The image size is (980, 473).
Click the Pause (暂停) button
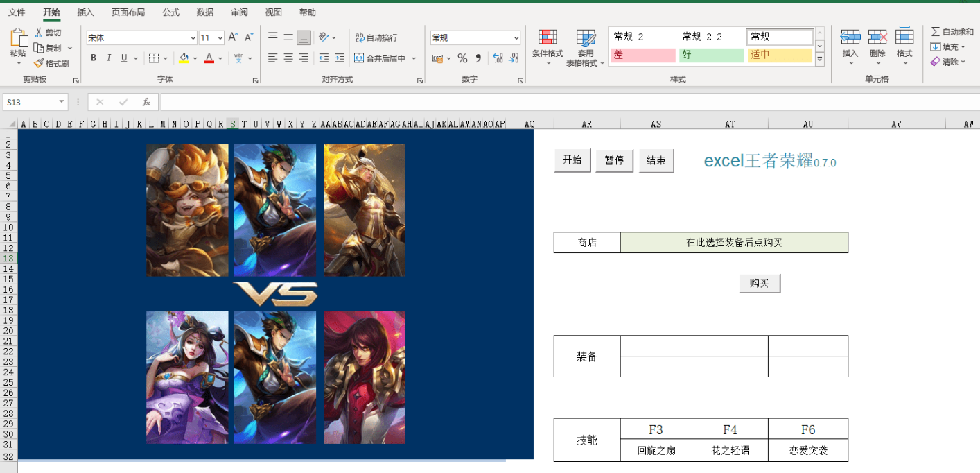pyautogui.click(x=614, y=160)
